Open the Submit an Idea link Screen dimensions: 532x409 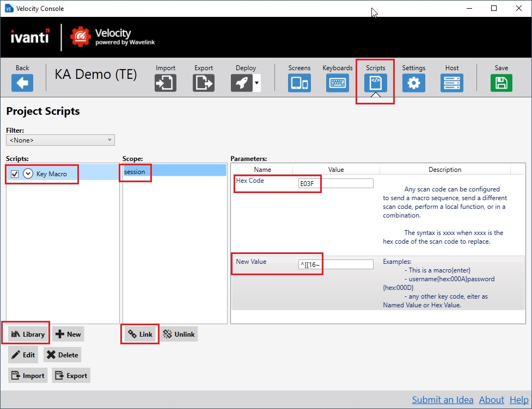tap(442, 400)
